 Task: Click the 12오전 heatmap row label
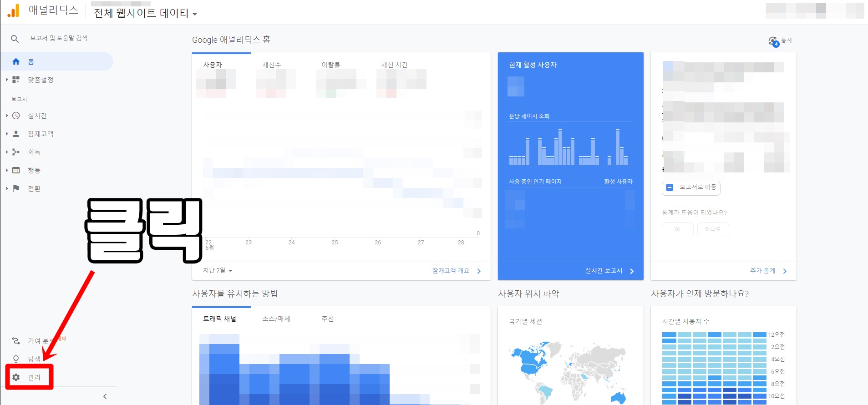[777, 334]
